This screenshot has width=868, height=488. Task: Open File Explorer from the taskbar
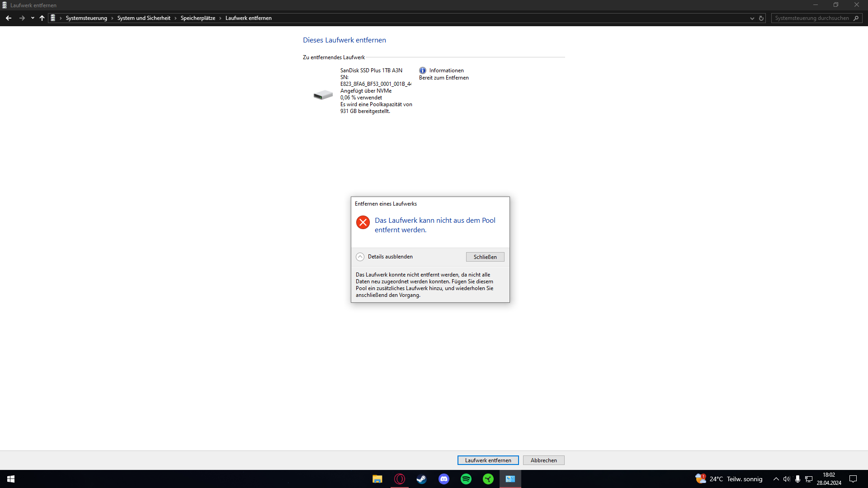tap(377, 479)
